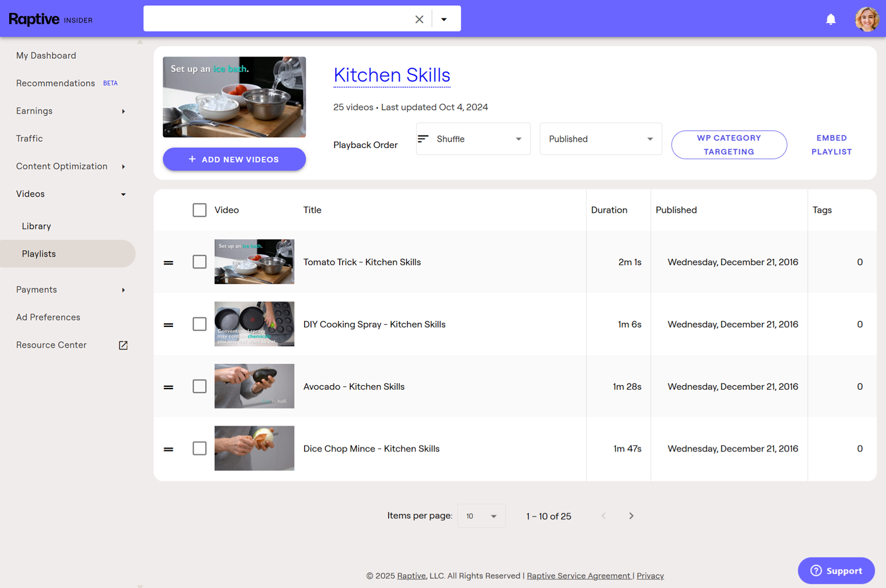Open the notifications bell

[831, 19]
